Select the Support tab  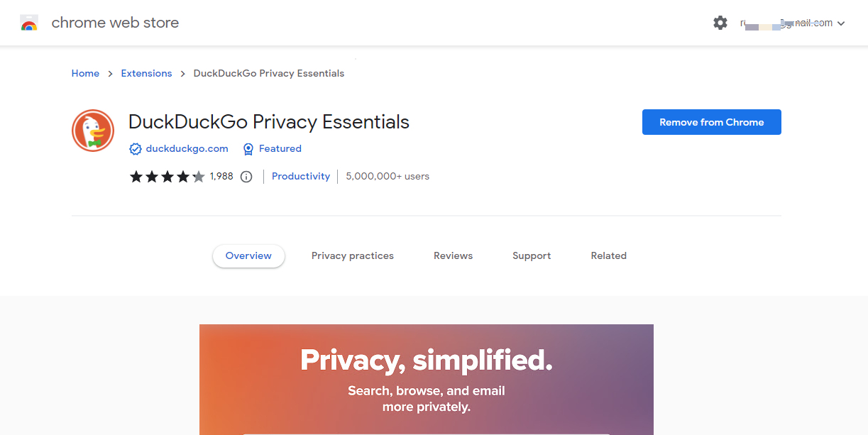click(532, 255)
